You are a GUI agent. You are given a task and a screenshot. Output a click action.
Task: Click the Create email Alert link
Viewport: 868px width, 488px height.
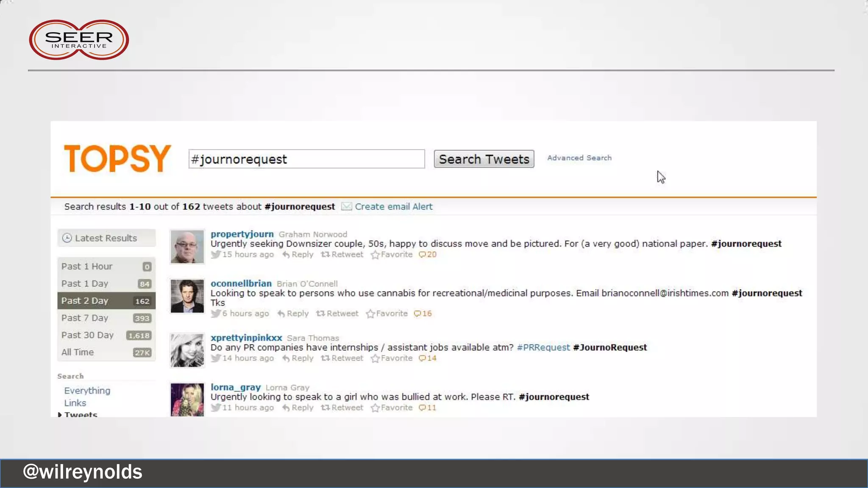coord(393,206)
